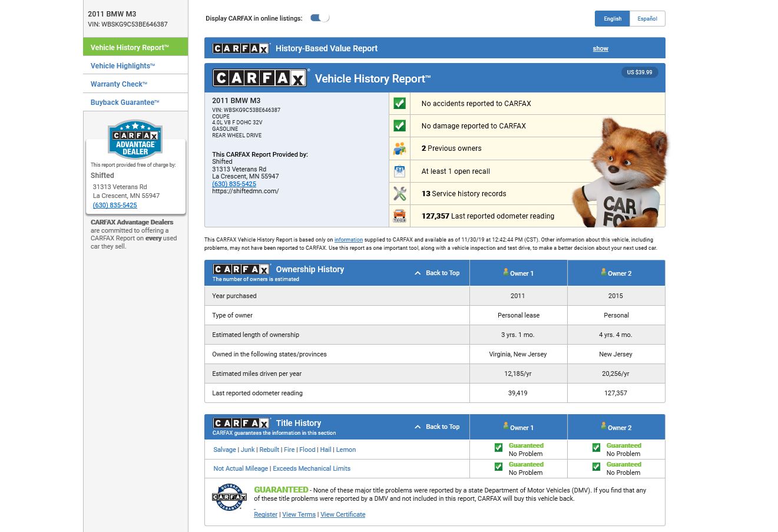The width and height of the screenshot is (778, 532).
Task: Open the Junk title definition link
Action: click(247, 450)
